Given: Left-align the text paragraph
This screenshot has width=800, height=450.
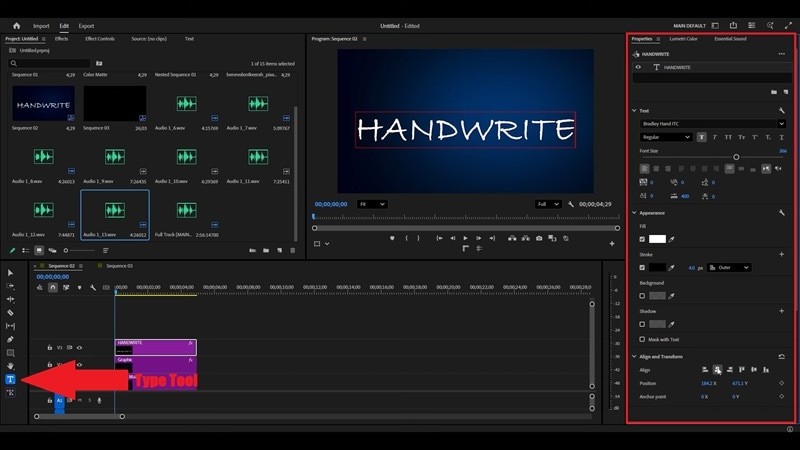Looking at the screenshot, I should (645, 168).
